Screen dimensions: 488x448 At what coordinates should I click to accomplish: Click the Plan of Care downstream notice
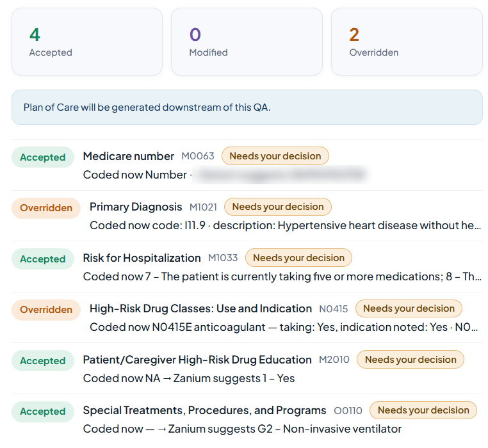coord(247,108)
